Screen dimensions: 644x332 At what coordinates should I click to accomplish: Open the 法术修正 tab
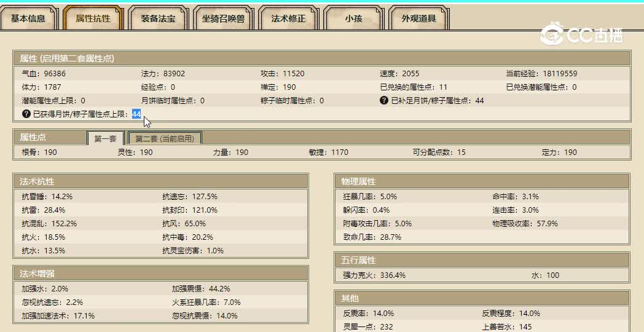point(288,18)
